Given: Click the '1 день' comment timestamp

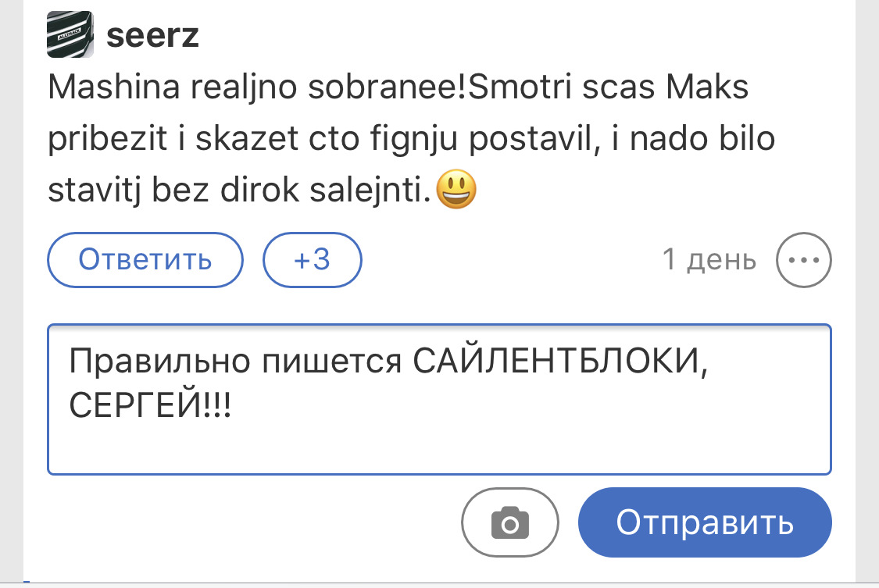Looking at the screenshot, I should click(x=709, y=260).
